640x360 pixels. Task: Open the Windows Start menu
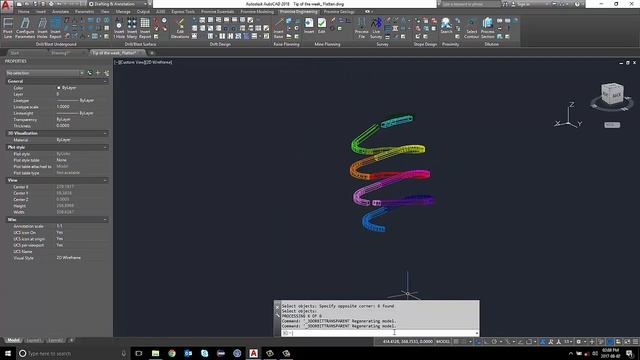click(x=8, y=353)
